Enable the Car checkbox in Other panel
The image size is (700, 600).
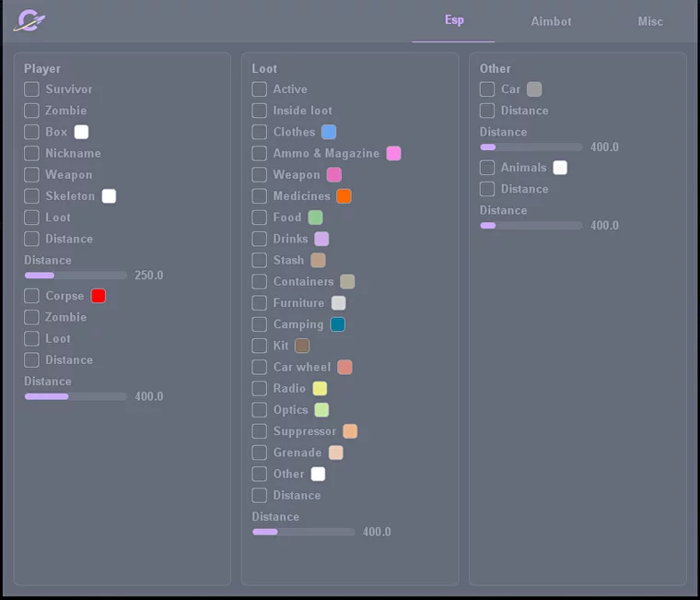pos(487,89)
